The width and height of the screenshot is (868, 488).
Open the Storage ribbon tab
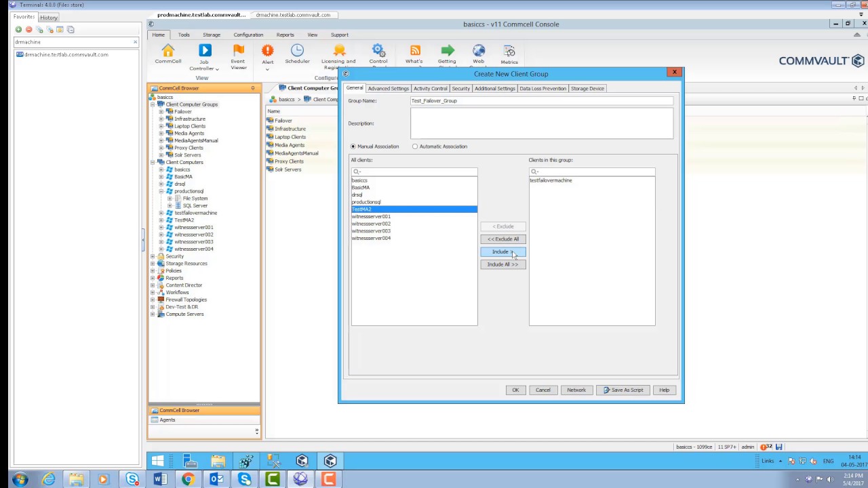(212, 35)
